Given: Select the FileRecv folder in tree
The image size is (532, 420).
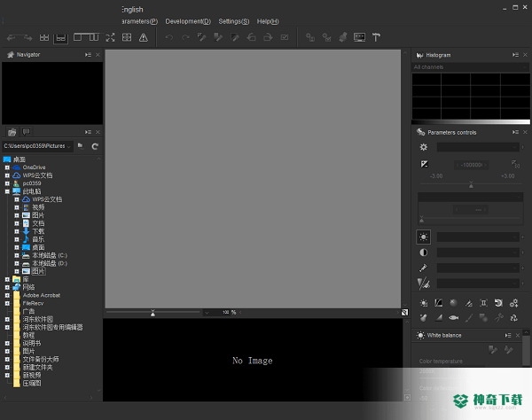Looking at the screenshot, I should 34,303.
